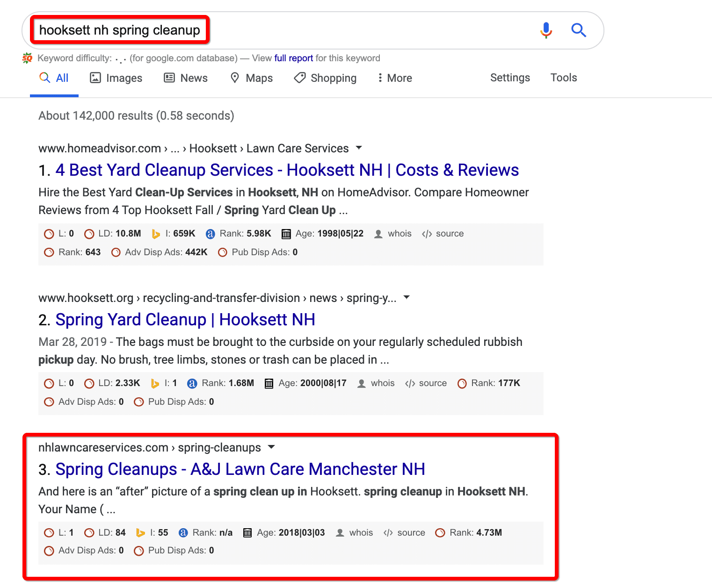Click the blue search magnifier button

579,30
